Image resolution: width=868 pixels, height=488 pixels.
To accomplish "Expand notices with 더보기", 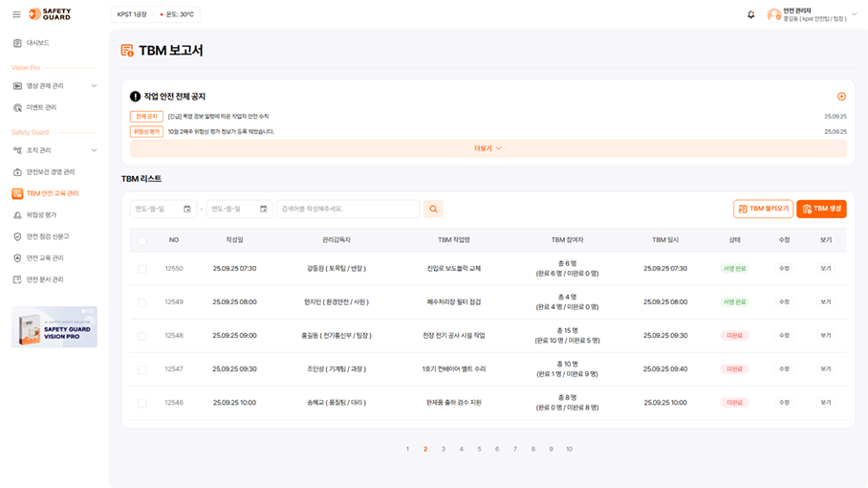I will 488,148.
